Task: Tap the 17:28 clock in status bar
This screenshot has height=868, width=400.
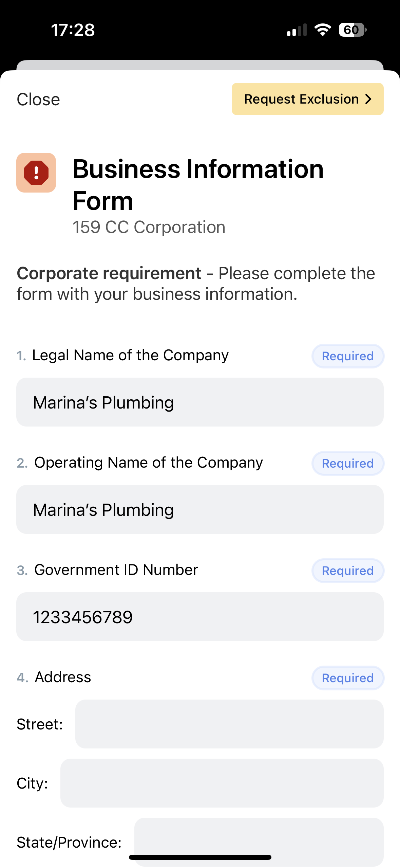Action: pyautogui.click(x=73, y=30)
